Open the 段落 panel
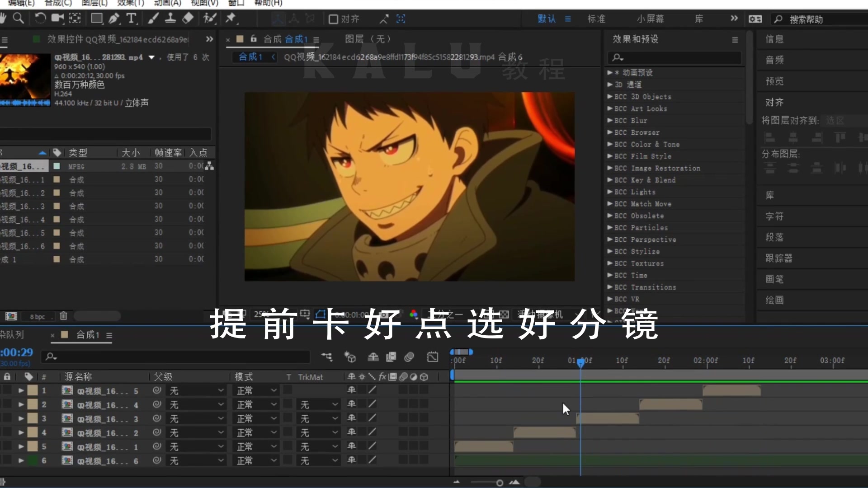 click(774, 237)
